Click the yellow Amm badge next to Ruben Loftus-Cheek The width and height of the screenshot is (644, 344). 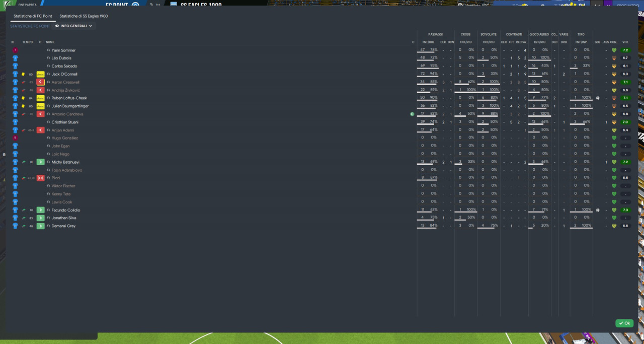(40, 98)
